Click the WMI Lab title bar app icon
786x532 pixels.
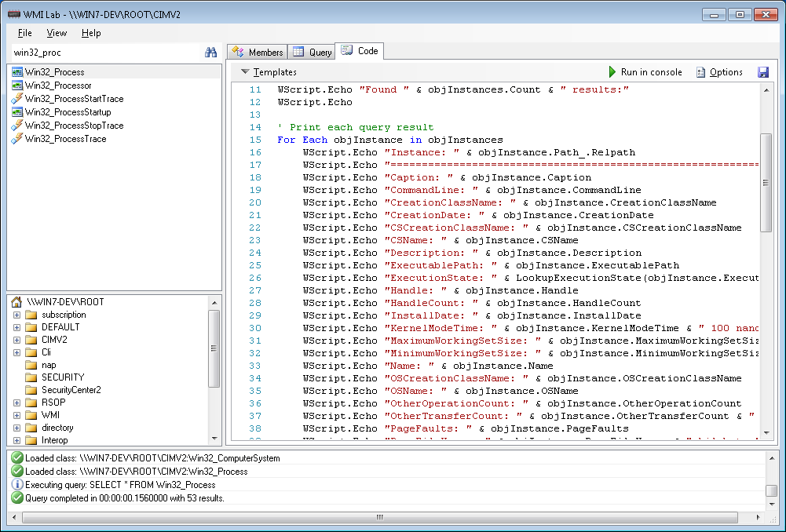click(x=14, y=14)
